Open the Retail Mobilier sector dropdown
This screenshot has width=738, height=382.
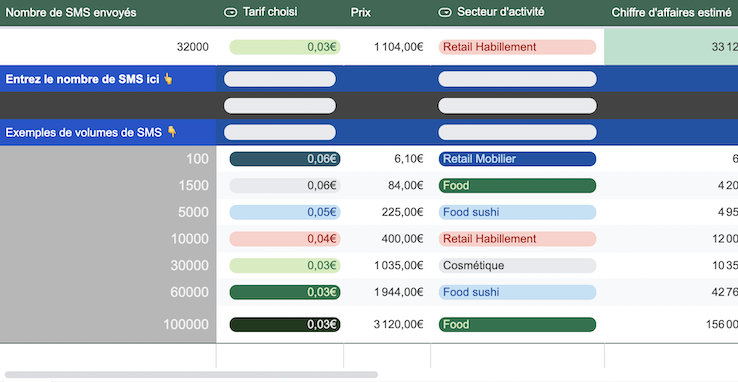(517, 159)
